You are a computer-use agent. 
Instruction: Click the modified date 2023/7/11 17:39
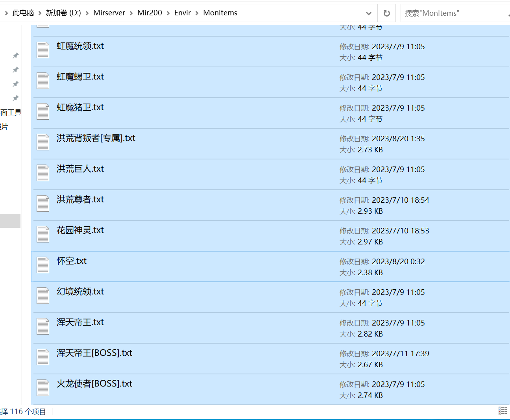pyautogui.click(x=401, y=353)
